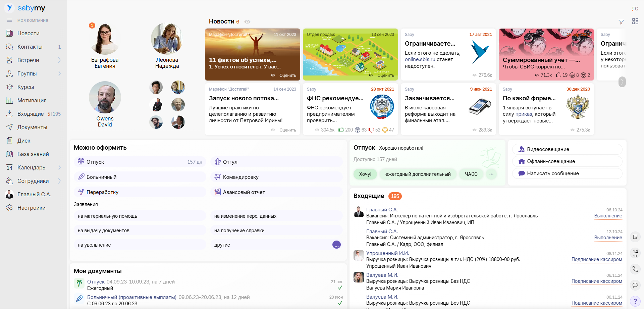Screen dimensions: 644x309
Task: Click Оценить on the Отдел продаж news card
Action: click(x=385, y=75)
